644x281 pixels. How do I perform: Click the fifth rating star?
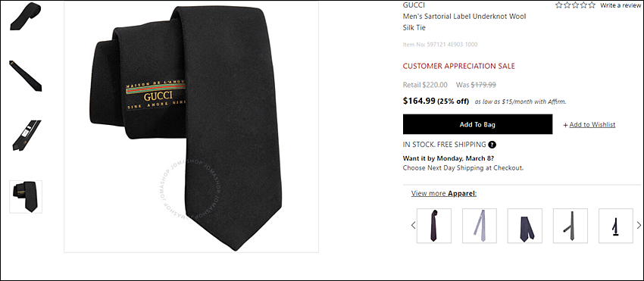coord(592,5)
